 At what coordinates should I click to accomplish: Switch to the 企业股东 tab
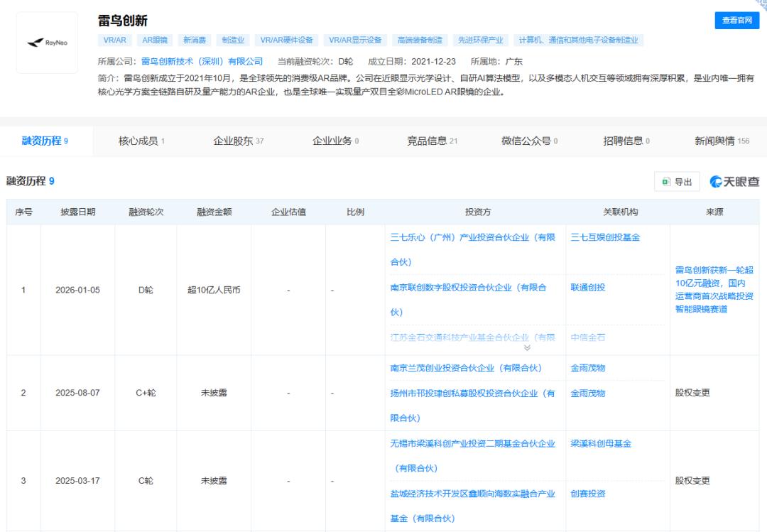[x=238, y=141]
